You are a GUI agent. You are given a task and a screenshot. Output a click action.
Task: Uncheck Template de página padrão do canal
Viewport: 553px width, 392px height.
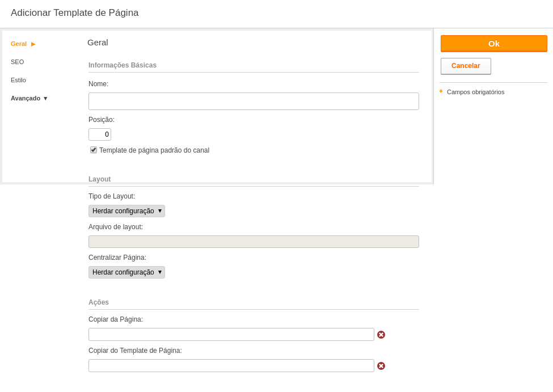pyautogui.click(x=94, y=150)
